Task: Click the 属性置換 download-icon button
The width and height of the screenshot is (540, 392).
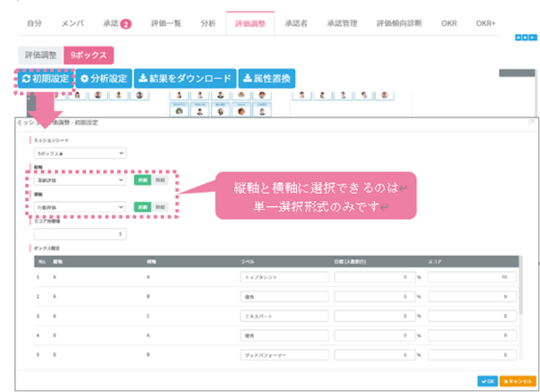Action: [x=266, y=78]
